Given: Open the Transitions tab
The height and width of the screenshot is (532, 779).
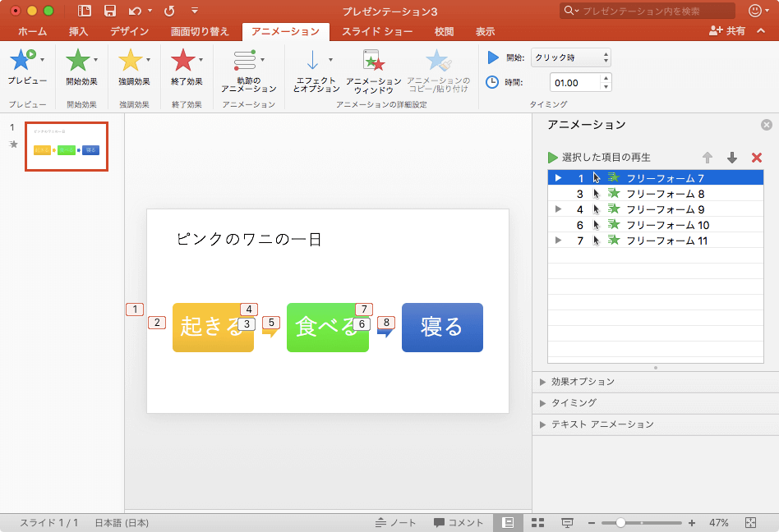Looking at the screenshot, I should [200, 31].
